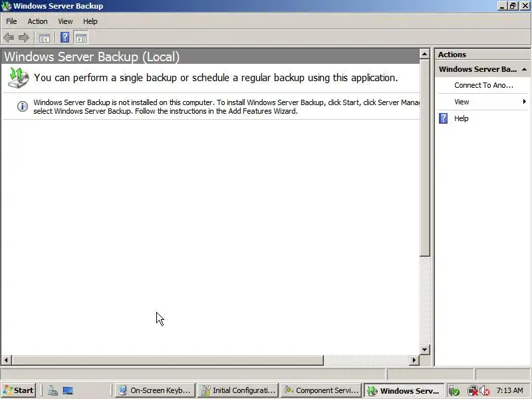The width and height of the screenshot is (532, 399).
Task: Click the title bar application icon
Action: pos(6,6)
